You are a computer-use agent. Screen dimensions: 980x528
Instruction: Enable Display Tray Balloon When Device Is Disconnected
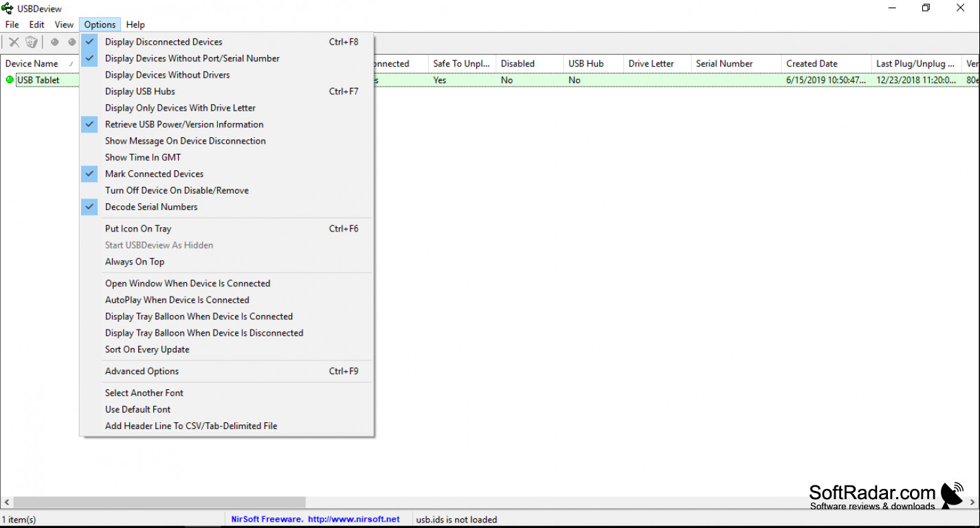coord(227,333)
